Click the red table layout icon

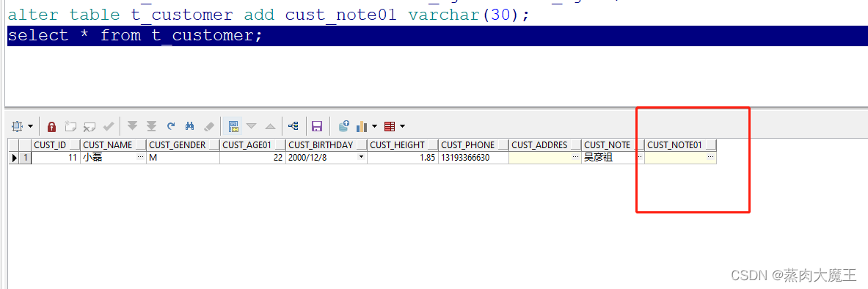[x=390, y=126]
